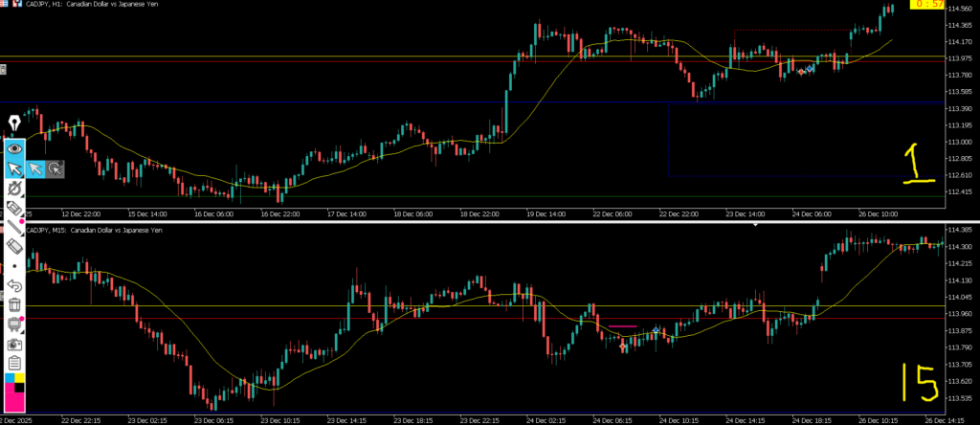Click the orange entry marker on M15 chart

[x=622, y=346]
